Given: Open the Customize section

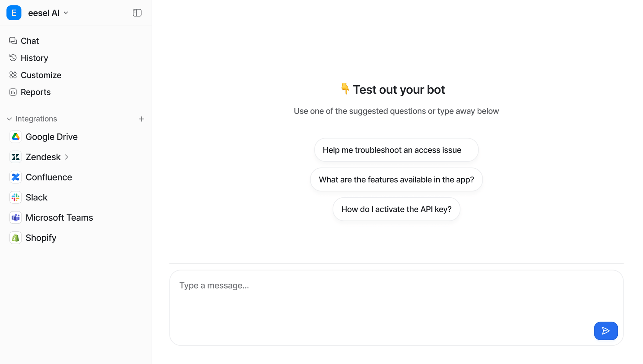Looking at the screenshot, I should (41, 75).
